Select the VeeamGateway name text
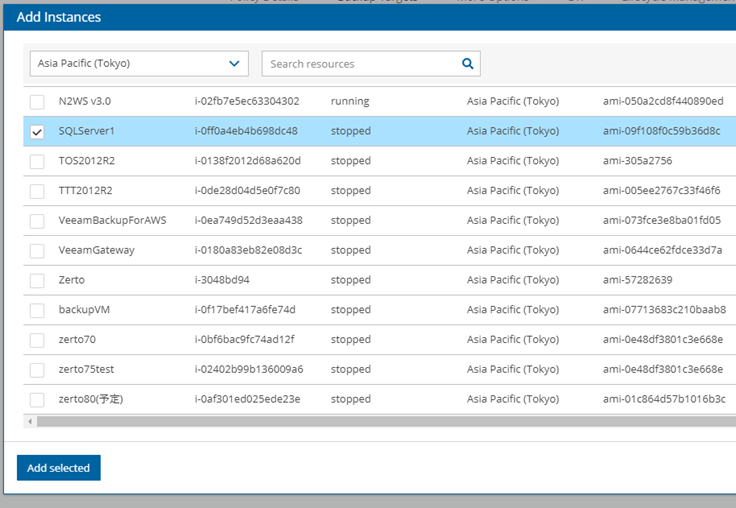This screenshot has height=508, width=736. 96,250
